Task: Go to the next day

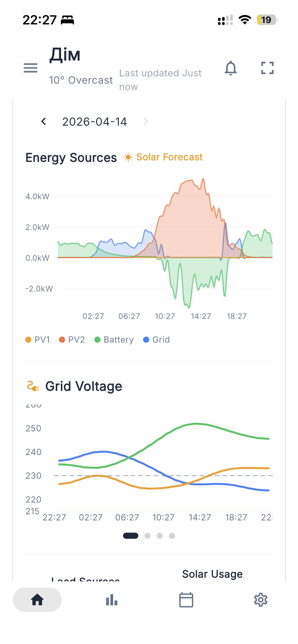Action: point(146,122)
